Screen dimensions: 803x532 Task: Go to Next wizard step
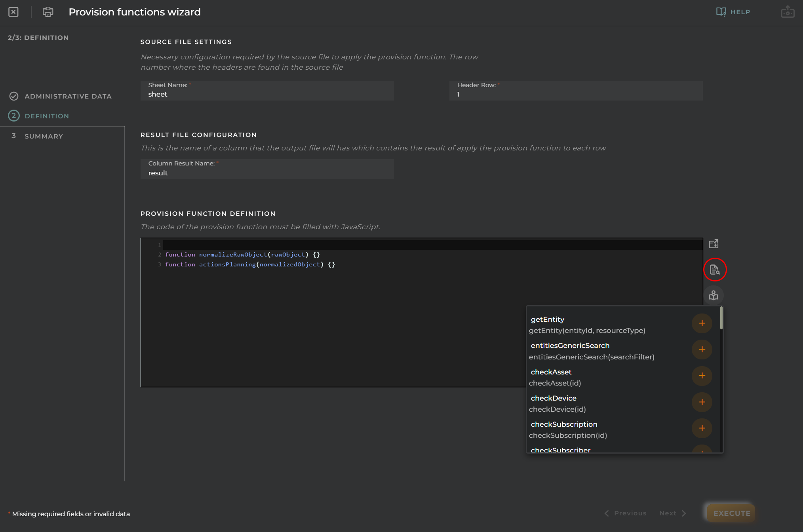point(673,513)
